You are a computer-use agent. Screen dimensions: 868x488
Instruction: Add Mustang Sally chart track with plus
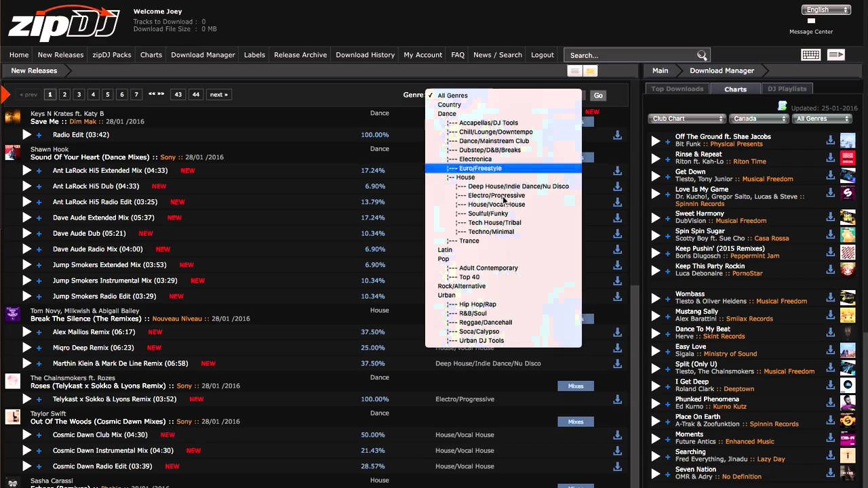668,316
